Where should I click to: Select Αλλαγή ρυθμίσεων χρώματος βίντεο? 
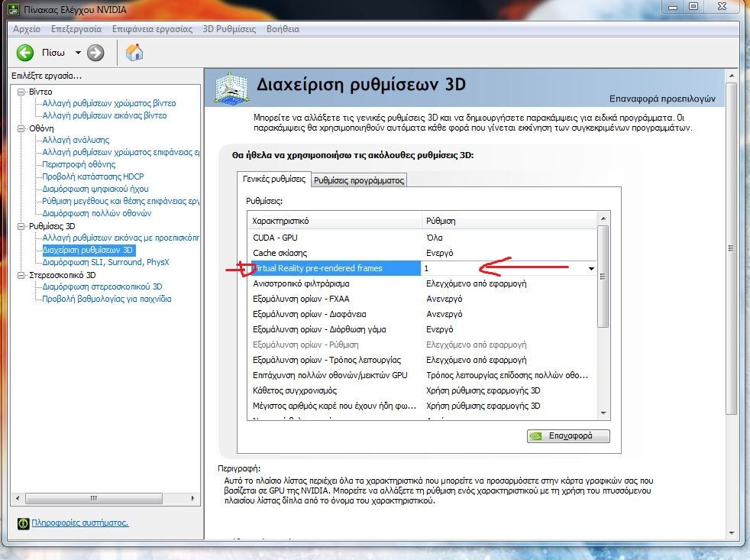109,103
